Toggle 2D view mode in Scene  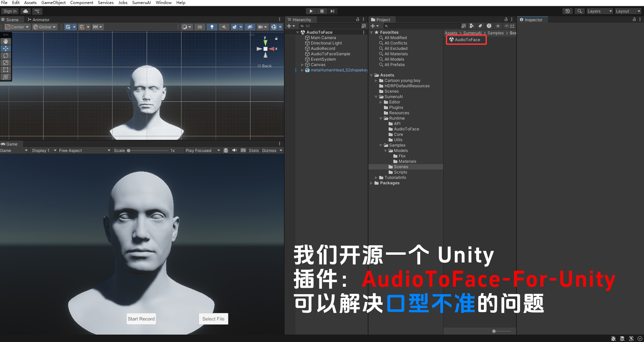click(x=200, y=27)
